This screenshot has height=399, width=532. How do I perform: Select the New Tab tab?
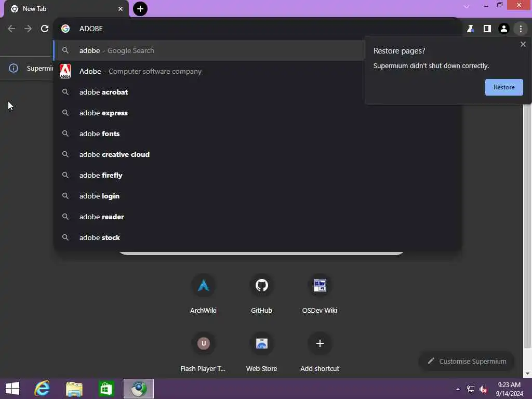click(66, 9)
